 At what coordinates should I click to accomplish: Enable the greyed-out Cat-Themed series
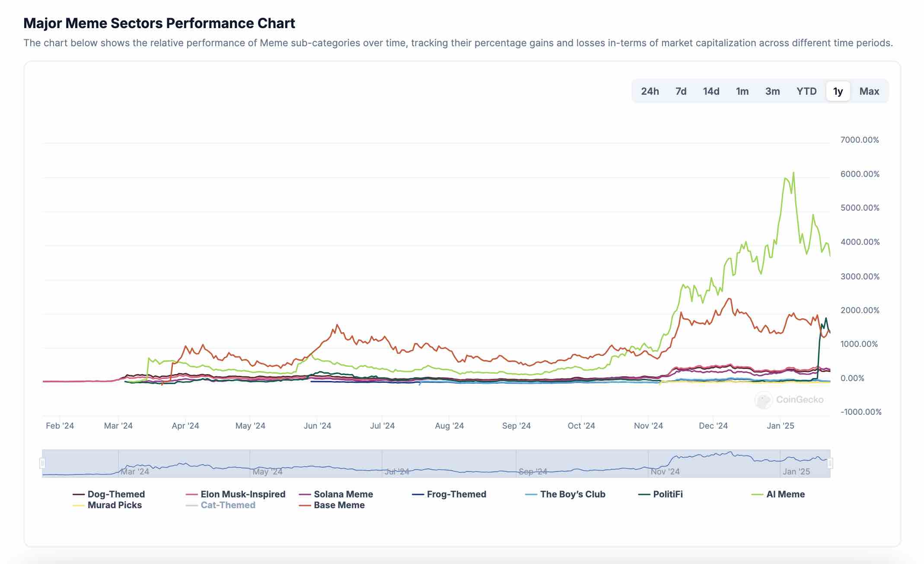(220, 505)
